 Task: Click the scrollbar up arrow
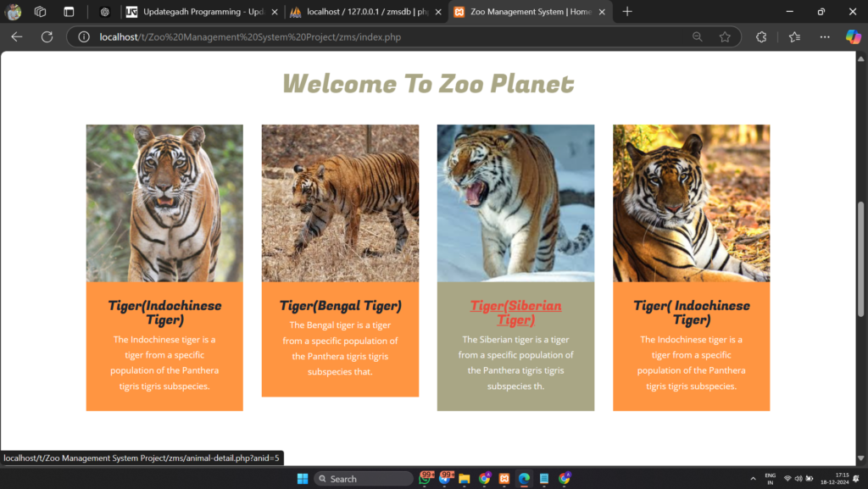point(861,58)
